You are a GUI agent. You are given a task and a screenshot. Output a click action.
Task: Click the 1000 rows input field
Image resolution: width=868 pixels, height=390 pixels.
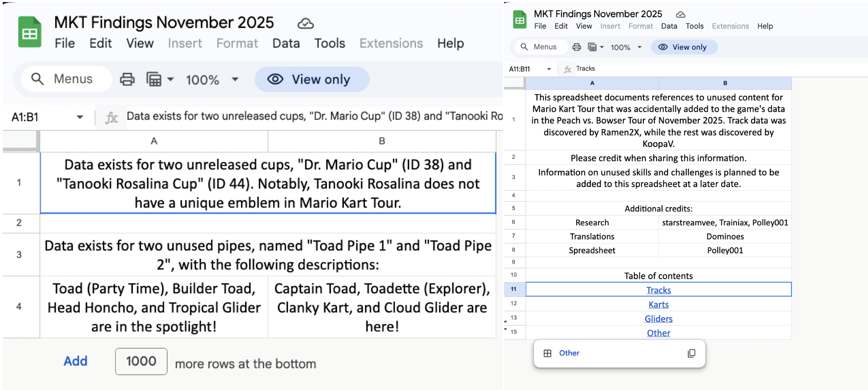point(141,361)
